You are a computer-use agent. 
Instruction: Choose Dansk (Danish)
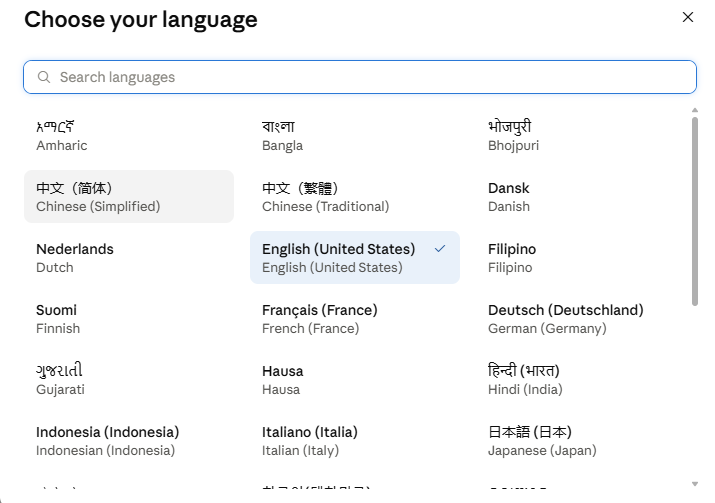point(581,197)
